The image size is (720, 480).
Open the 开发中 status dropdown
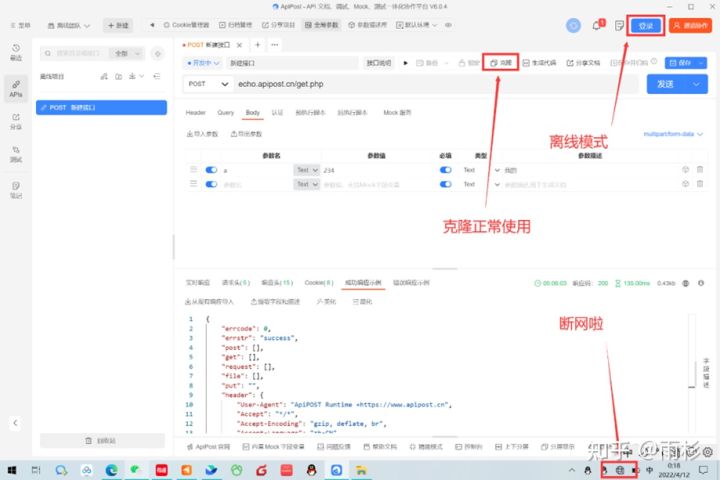click(202, 63)
